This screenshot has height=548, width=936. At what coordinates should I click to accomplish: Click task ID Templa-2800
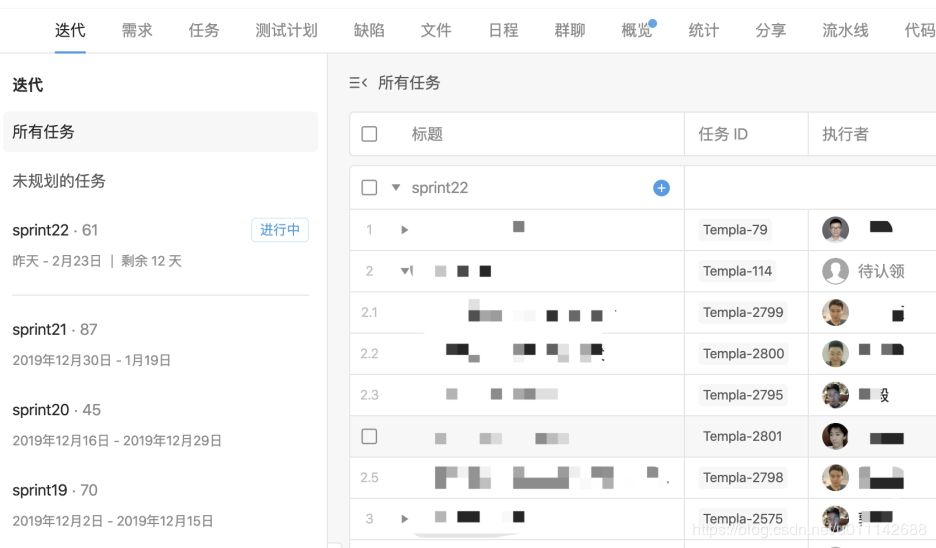tap(743, 353)
